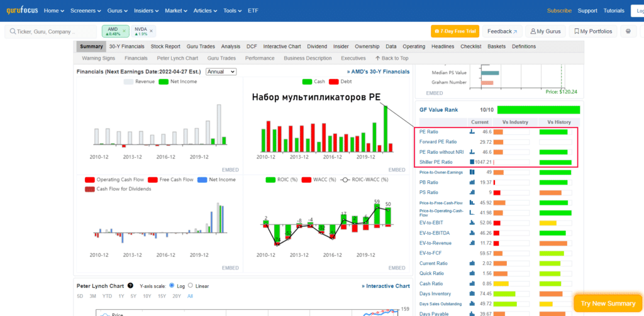Open the EV-to-EBITDA mini chart icon
Viewport: 644px width, 316px height.
(472, 232)
